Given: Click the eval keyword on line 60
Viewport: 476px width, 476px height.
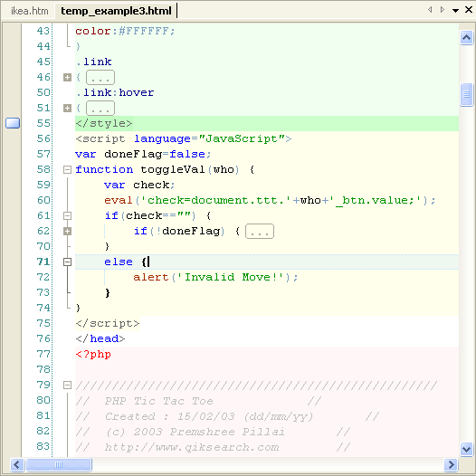Looking at the screenshot, I should [119, 200].
